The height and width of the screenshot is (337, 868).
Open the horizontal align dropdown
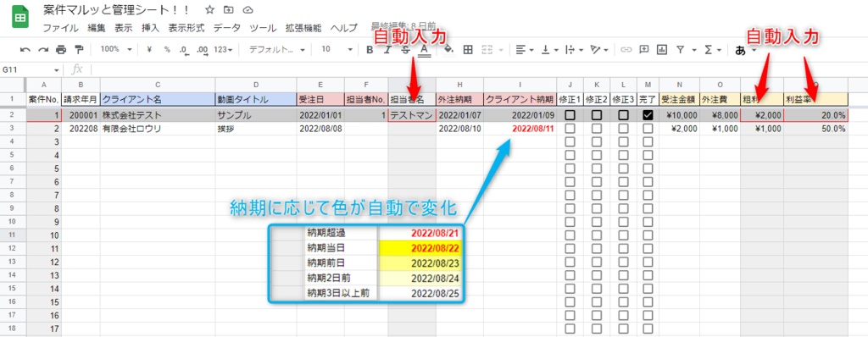pos(524,49)
